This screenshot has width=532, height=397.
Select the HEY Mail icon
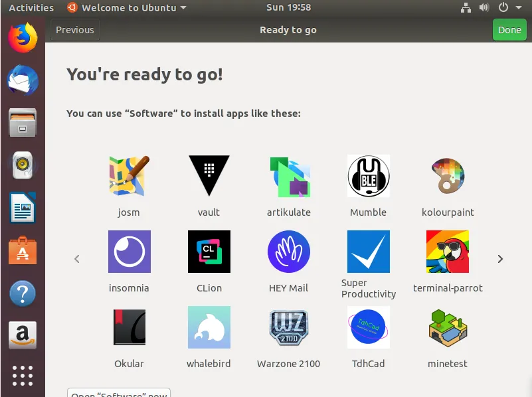[x=288, y=252]
